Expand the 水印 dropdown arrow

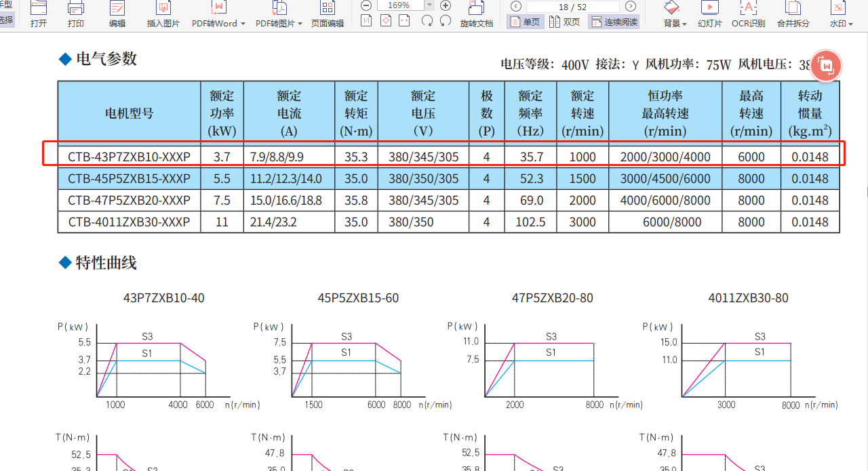(851, 24)
